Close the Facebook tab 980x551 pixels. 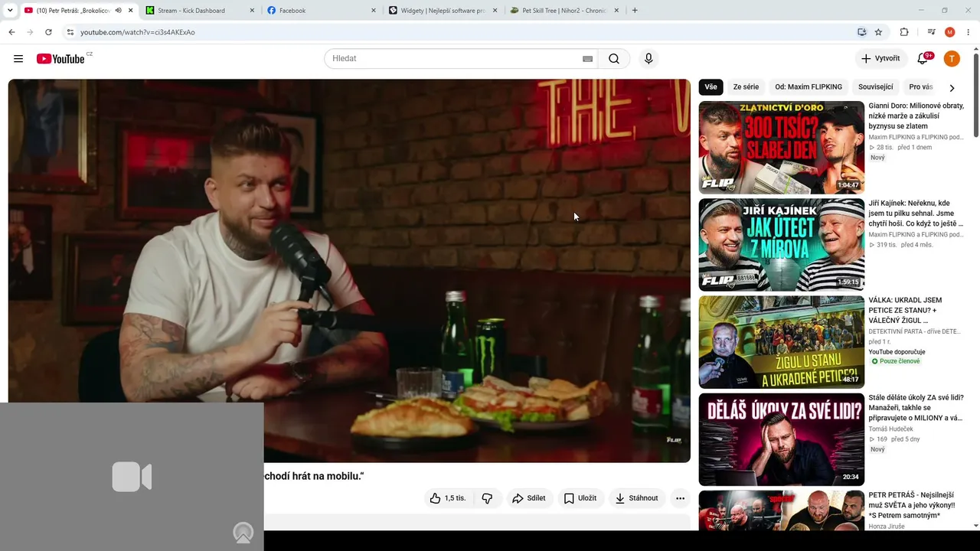coord(374,11)
